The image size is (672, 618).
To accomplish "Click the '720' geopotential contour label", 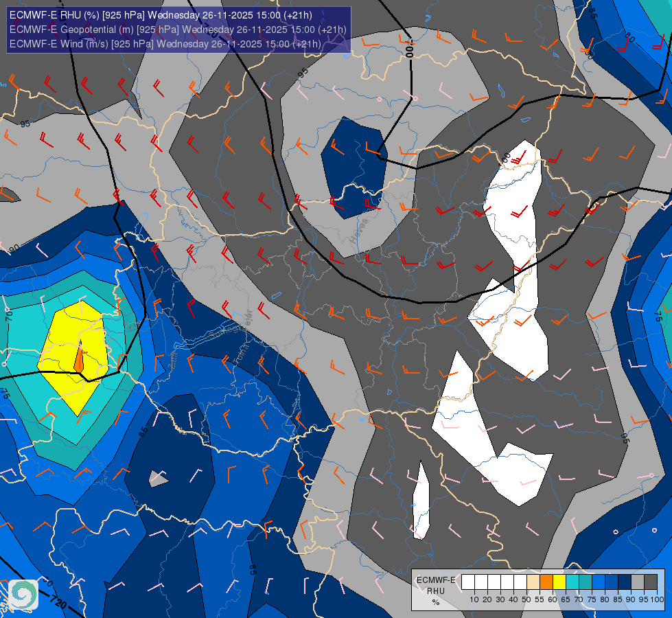I will point(58,602).
